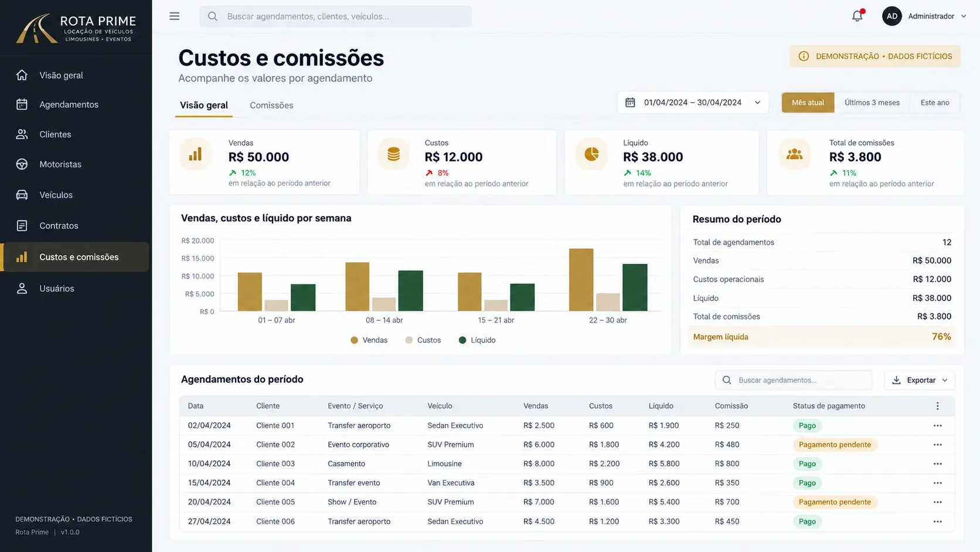Switch to the Comissões tab
The image size is (980, 552).
click(271, 106)
